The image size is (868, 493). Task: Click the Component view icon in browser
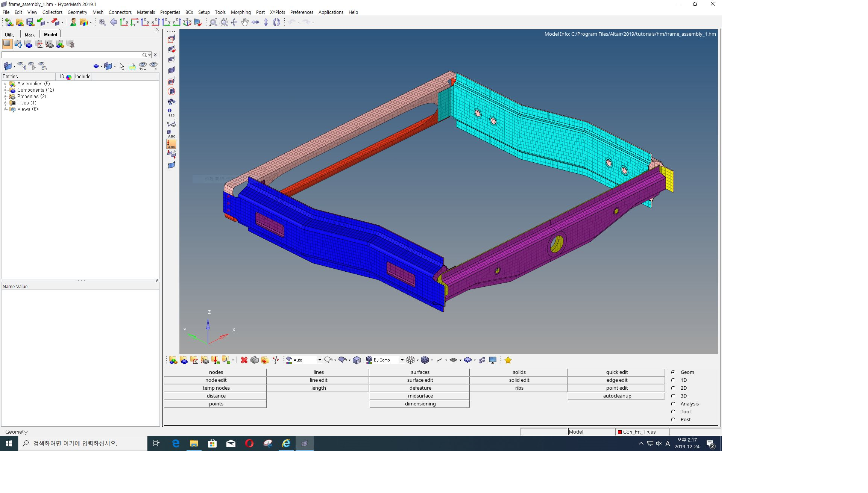click(29, 44)
